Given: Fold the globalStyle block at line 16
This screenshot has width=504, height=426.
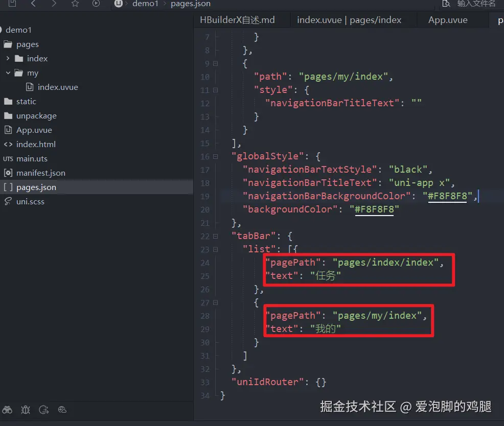Looking at the screenshot, I should click(x=215, y=156).
